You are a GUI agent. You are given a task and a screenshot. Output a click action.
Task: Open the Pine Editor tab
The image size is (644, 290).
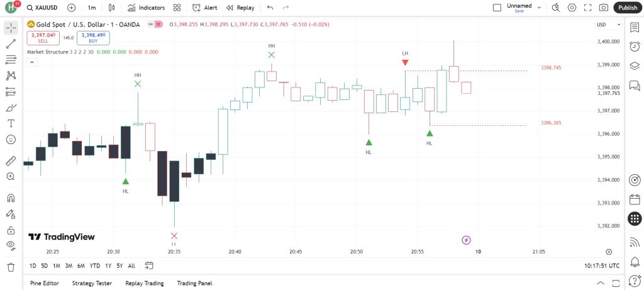point(45,283)
